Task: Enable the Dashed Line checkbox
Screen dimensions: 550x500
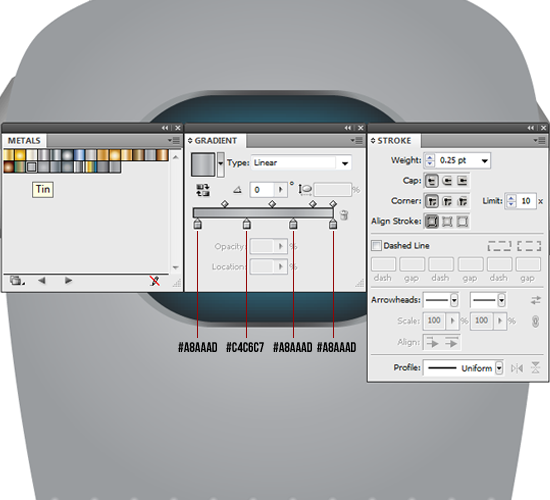Action: (376, 245)
